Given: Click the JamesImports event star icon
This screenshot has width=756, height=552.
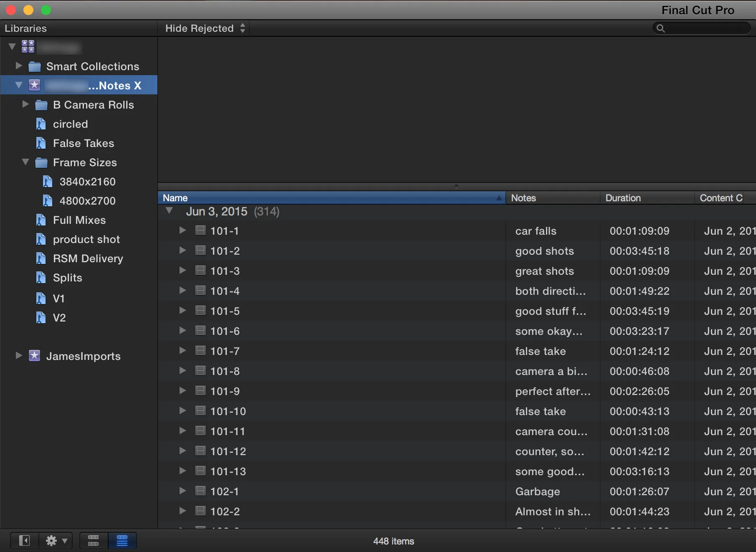Looking at the screenshot, I should tap(34, 356).
